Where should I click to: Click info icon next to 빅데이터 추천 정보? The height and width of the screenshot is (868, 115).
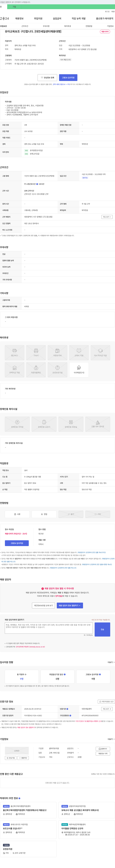pos(19,798)
